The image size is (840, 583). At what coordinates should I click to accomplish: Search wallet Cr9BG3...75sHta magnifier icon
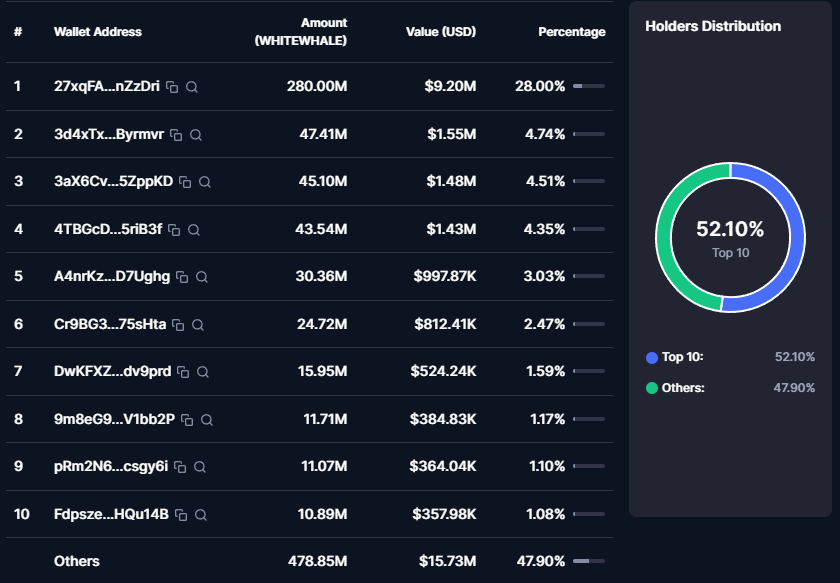tap(198, 325)
